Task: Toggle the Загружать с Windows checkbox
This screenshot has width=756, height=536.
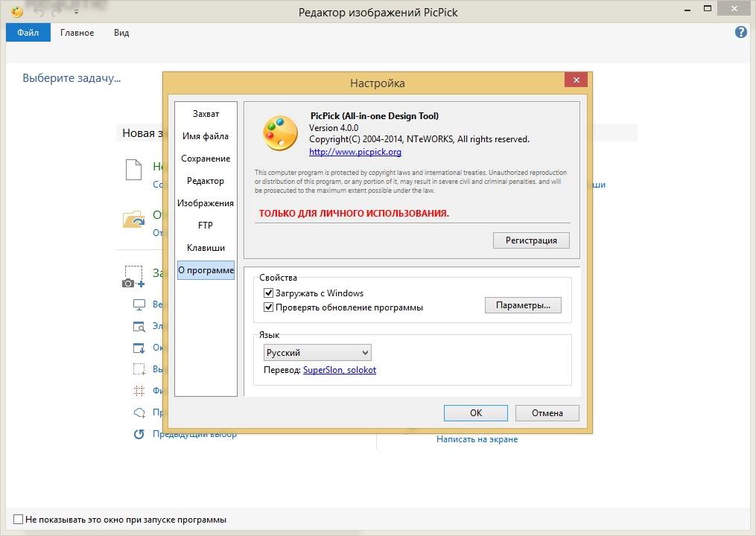Action: click(269, 293)
